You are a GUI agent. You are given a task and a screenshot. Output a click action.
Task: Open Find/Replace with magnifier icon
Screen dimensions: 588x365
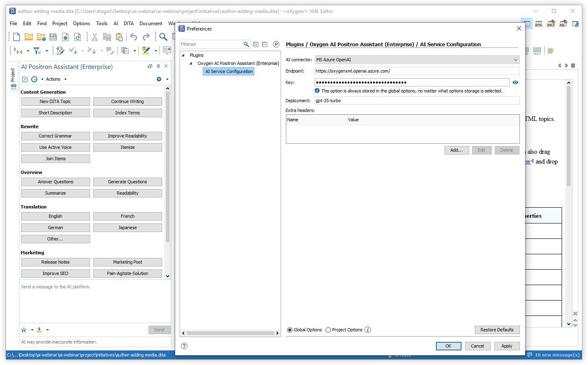(163, 37)
